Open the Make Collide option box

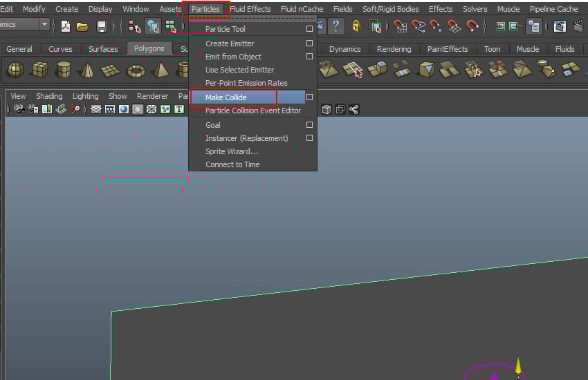(309, 97)
